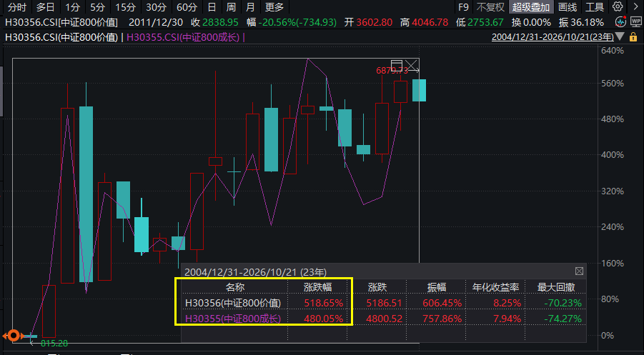644x355 pixels.
Task: Close the interval statistics panel
Action: pos(579,271)
